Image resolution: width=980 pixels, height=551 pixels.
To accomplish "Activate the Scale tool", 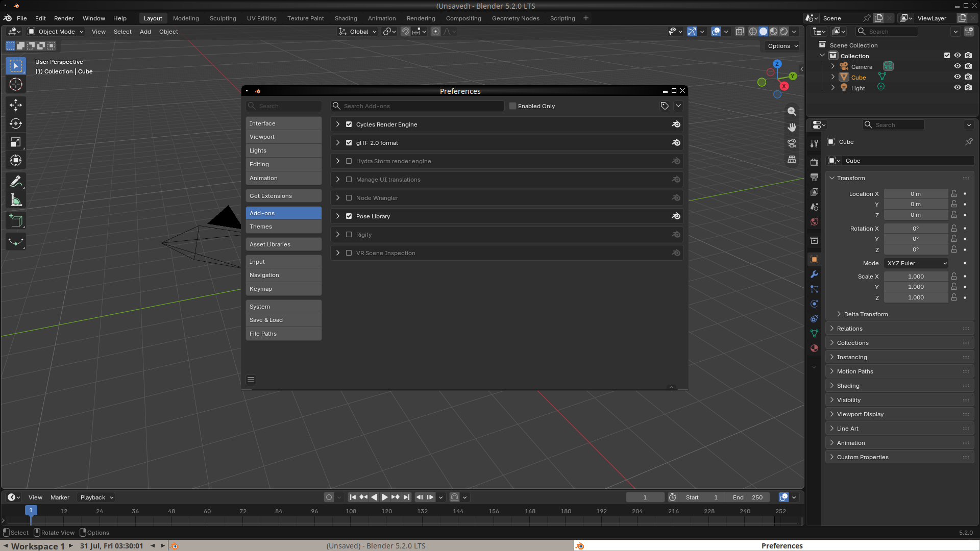I will click(x=16, y=142).
